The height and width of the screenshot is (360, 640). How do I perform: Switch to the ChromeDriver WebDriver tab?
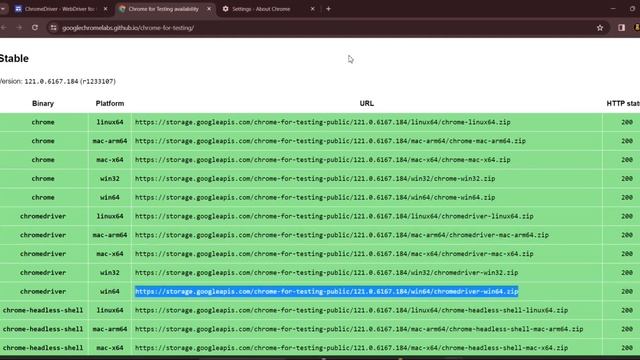(x=61, y=9)
